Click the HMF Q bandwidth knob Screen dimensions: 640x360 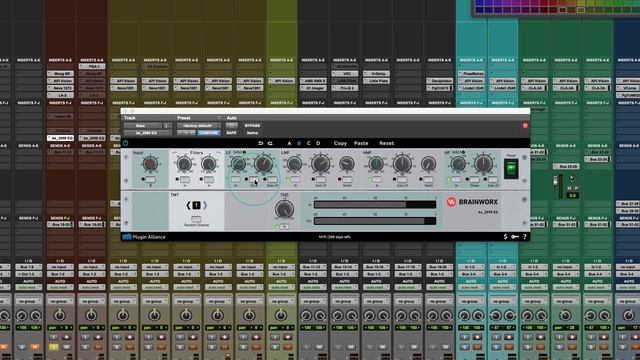tap(428, 164)
